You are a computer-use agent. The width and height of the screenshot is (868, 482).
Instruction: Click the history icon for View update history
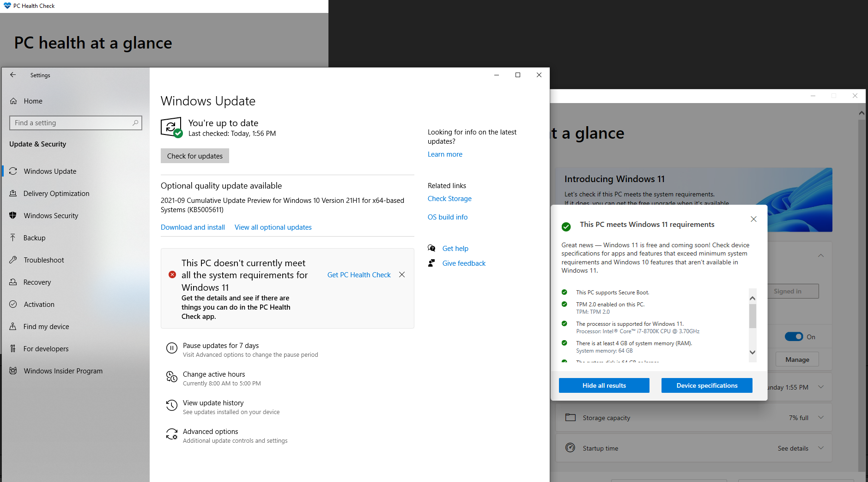(172, 406)
